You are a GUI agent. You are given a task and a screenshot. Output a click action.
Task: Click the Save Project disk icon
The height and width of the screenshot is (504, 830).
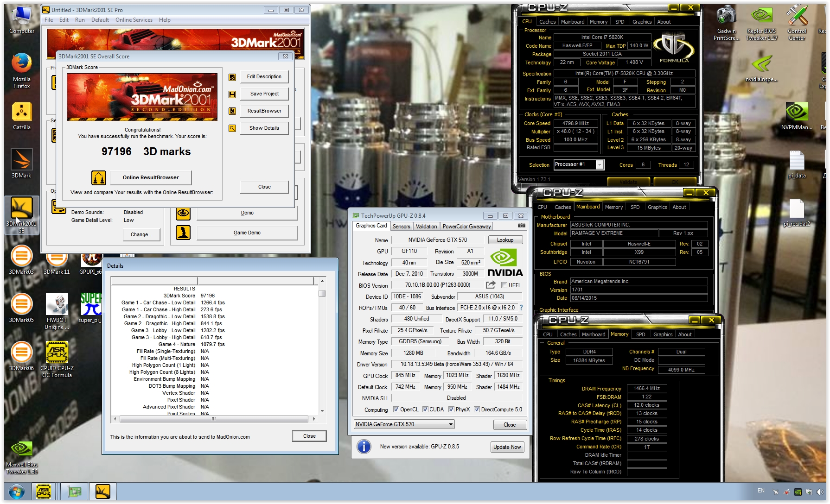[x=232, y=94]
